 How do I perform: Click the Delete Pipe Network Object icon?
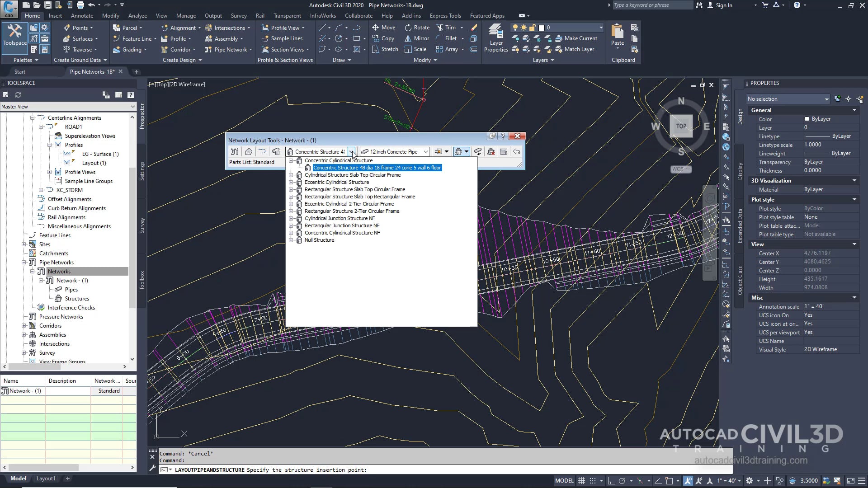click(491, 151)
